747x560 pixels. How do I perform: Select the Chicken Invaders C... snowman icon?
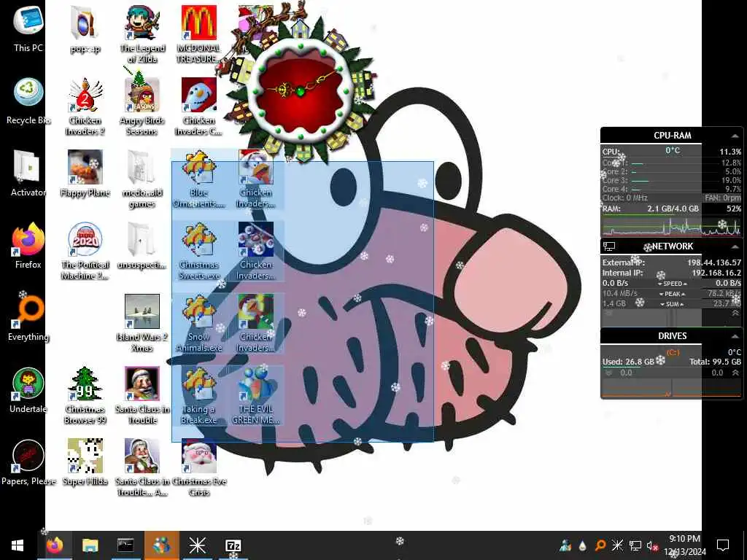point(198,106)
